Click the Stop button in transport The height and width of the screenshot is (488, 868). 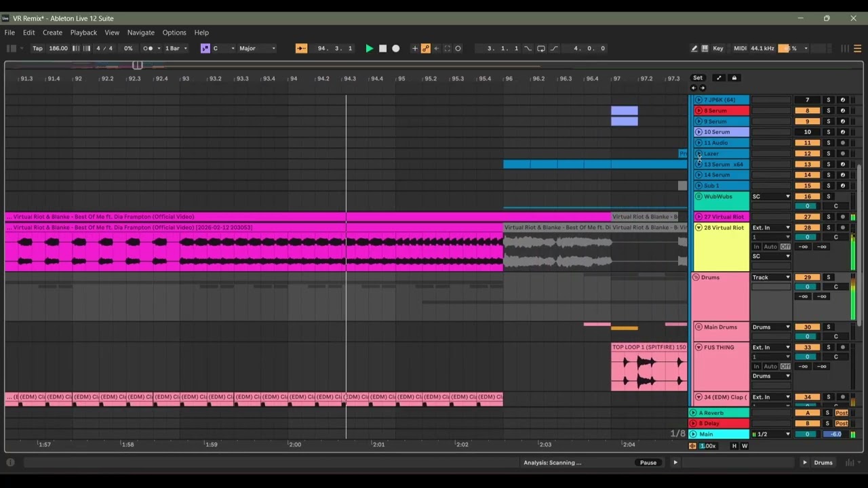(382, 48)
